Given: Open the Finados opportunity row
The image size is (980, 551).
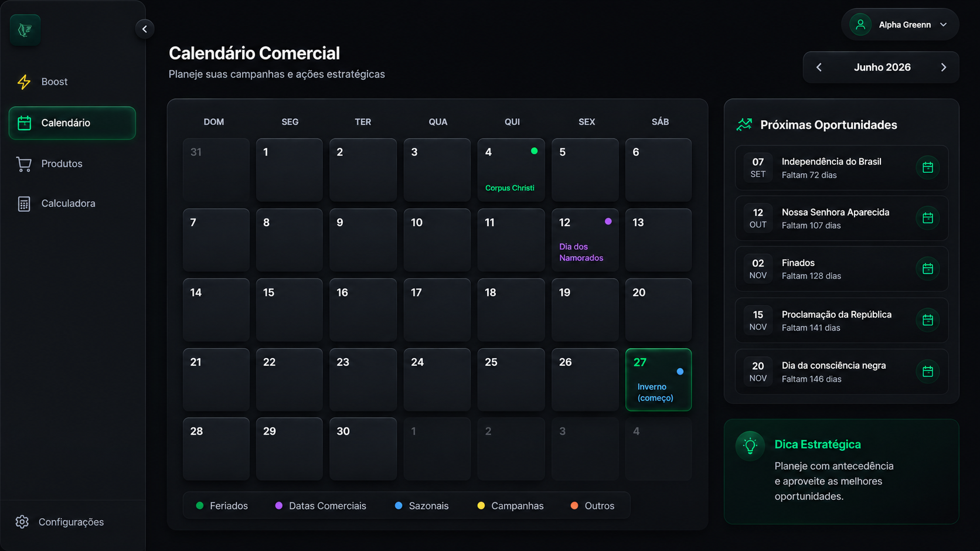Looking at the screenshot, I should (x=842, y=268).
